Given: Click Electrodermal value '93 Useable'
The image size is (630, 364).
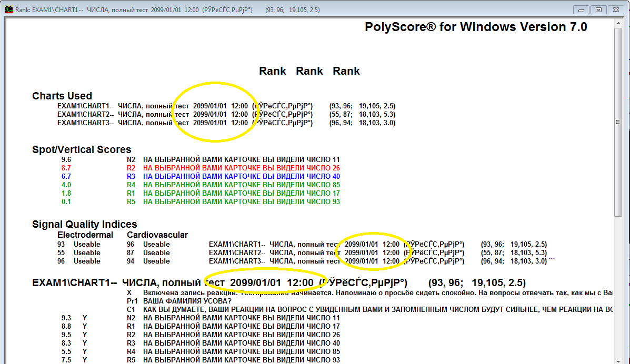Looking at the screenshot, I should point(79,244).
